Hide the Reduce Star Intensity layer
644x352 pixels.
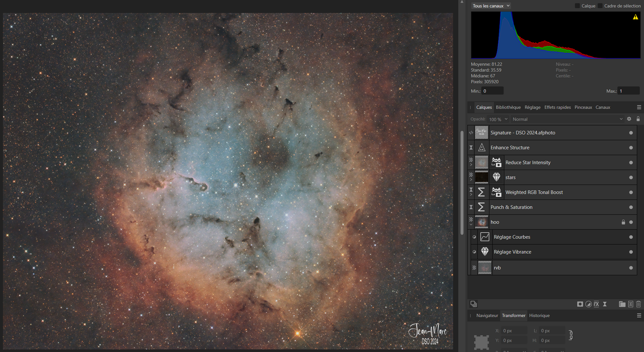click(631, 163)
